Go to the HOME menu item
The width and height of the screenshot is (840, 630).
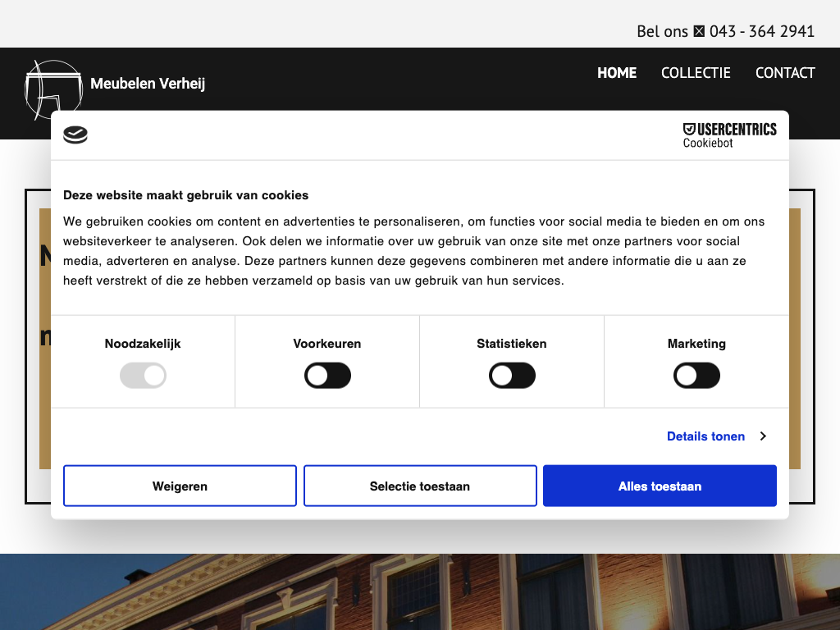point(617,73)
